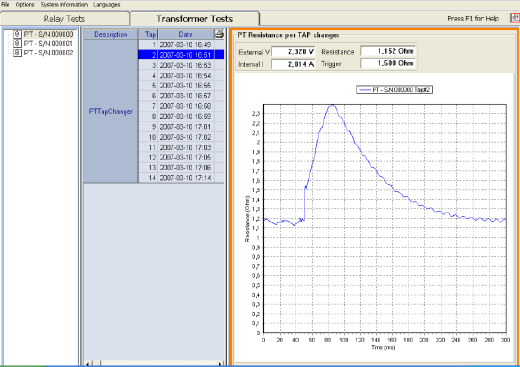Image resolution: width=520 pixels, height=367 pixels.
Task: Click the Date column header
Action: coord(186,34)
